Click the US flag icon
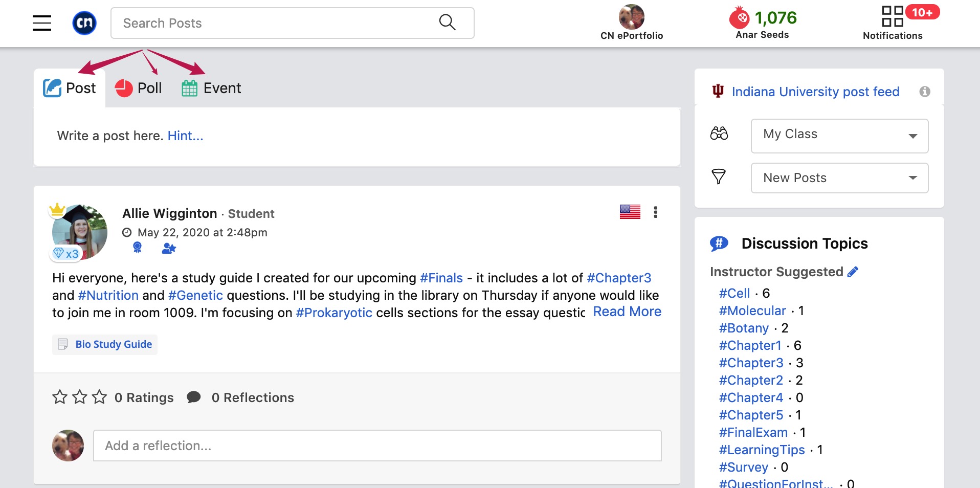 point(630,212)
